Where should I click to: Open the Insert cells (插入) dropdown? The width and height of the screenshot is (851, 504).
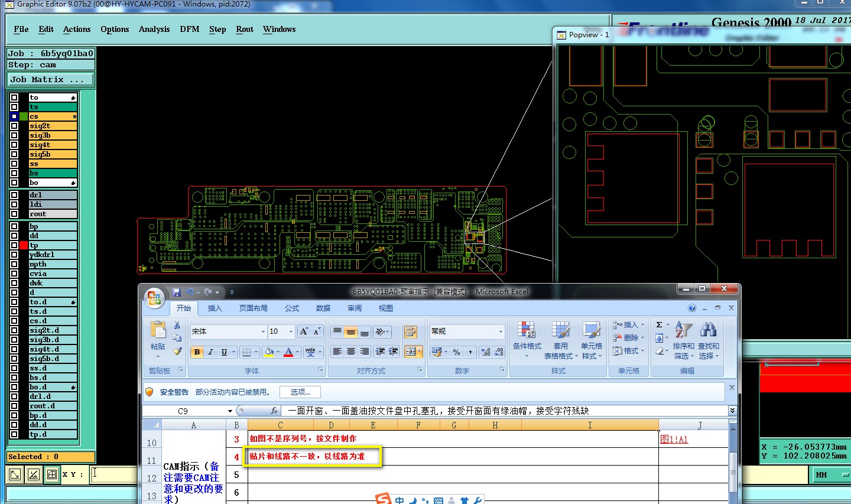click(629, 325)
